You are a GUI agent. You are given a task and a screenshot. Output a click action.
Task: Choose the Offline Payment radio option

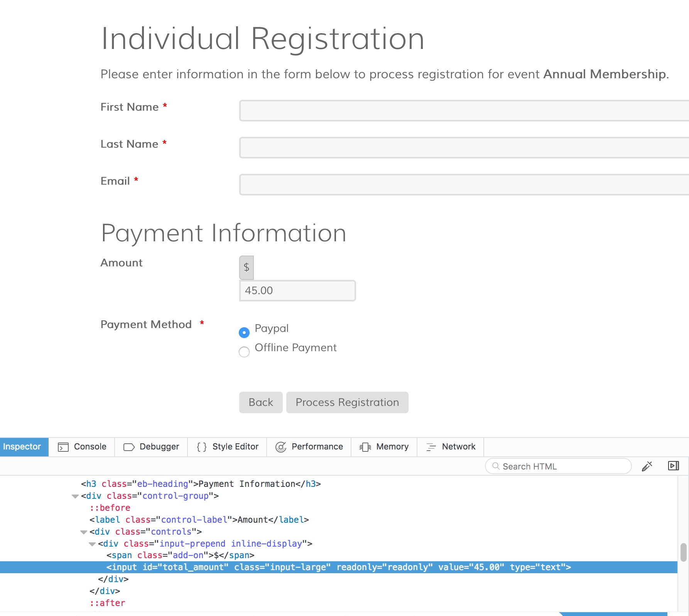[x=244, y=352]
